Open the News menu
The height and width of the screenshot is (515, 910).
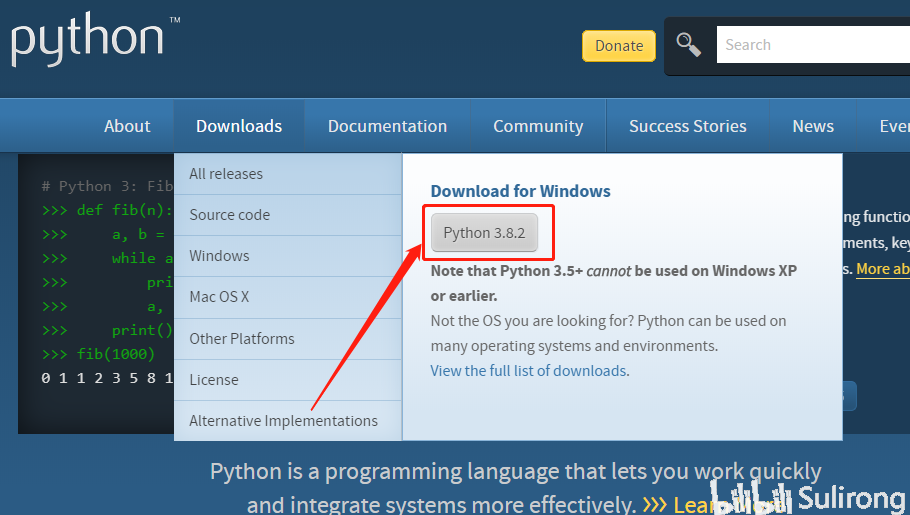pyautogui.click(x=813, y=126)
